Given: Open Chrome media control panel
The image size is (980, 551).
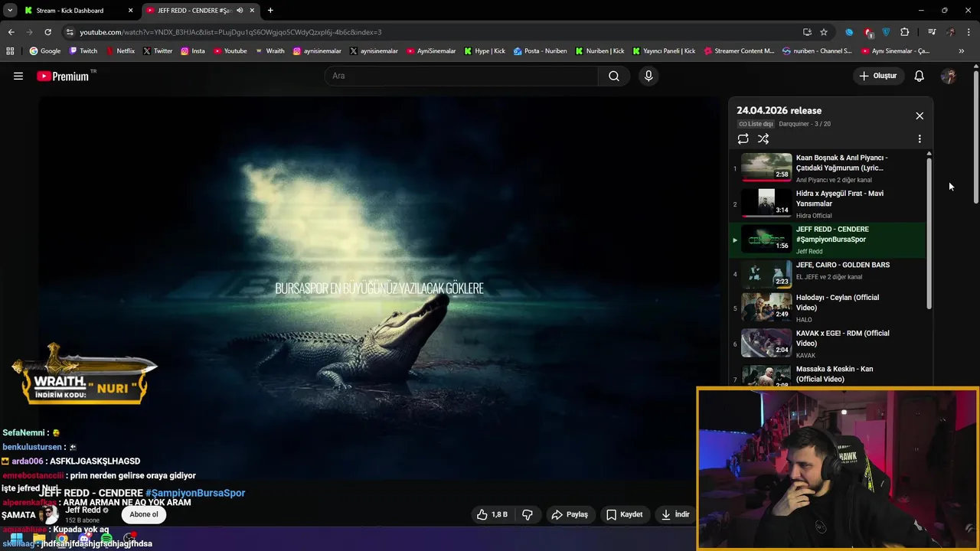Looking at the screenshot, I should pos(932,32).
